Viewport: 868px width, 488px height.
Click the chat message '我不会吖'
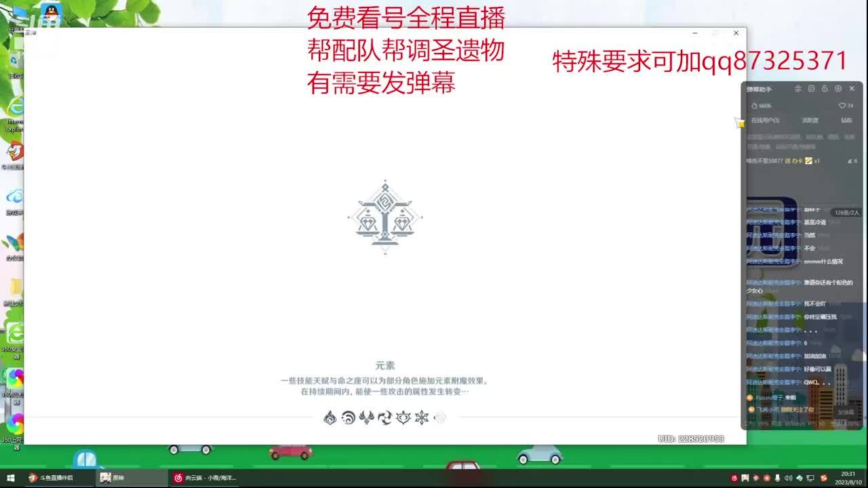point(815,304)
